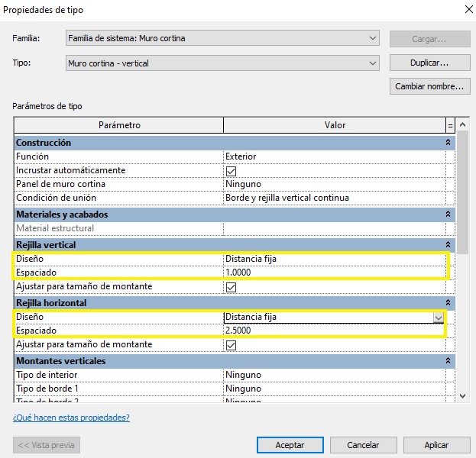Toggle vertical grid Ajustar para tamaño de montante

231,287
